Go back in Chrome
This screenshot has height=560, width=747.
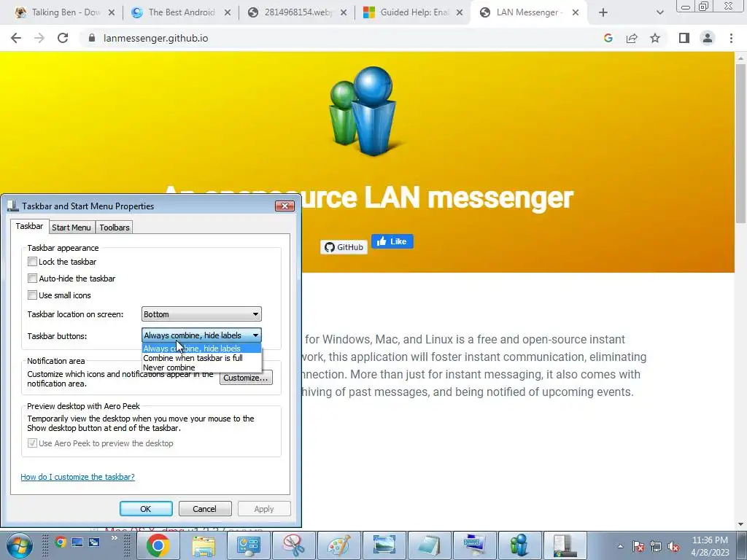click(x=16, y=38)
